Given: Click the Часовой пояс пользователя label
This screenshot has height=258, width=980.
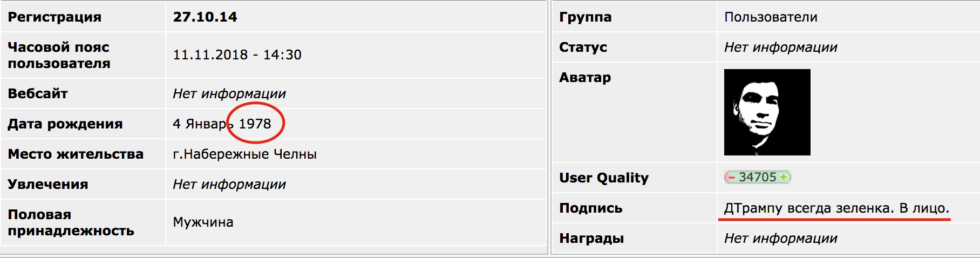Looking at the screenshot, I should [x=59, y=55].
